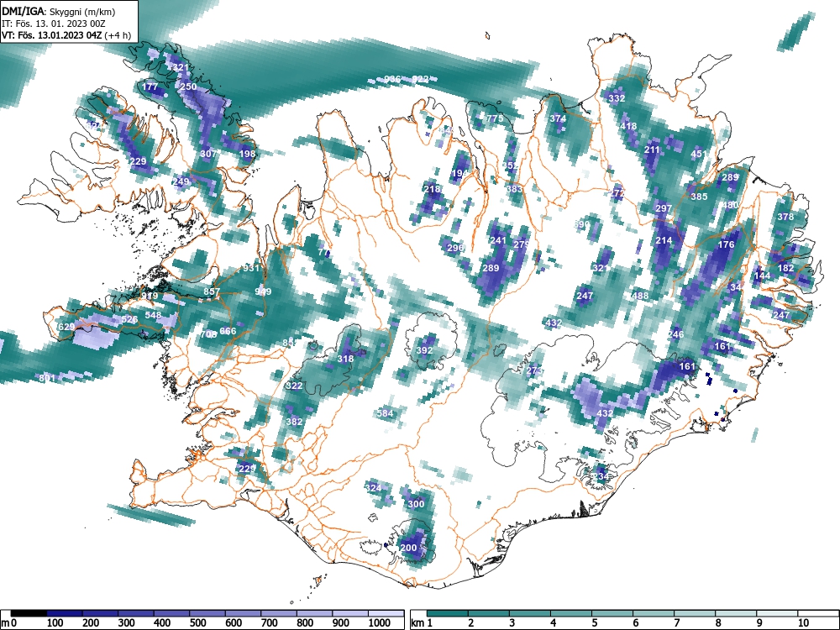Click the map value 931
The height and width of the screenshot is (630, 840).
[x=251, y=269]
